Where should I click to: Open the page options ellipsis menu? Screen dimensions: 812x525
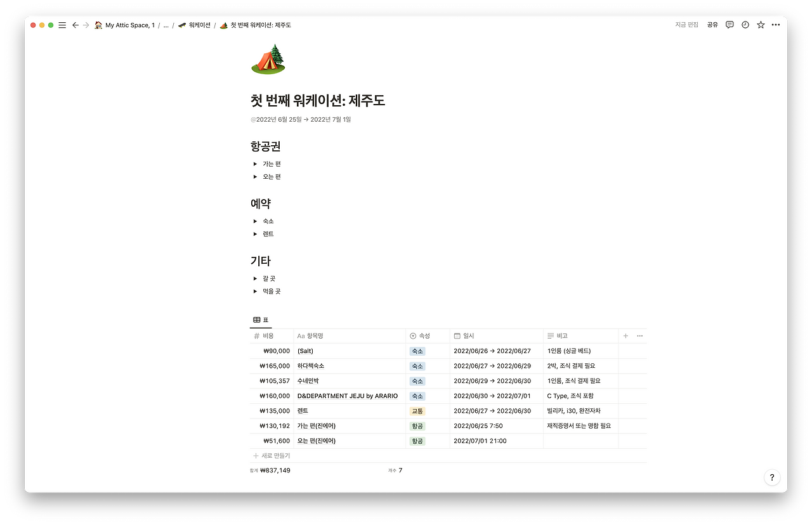(775, 25)
